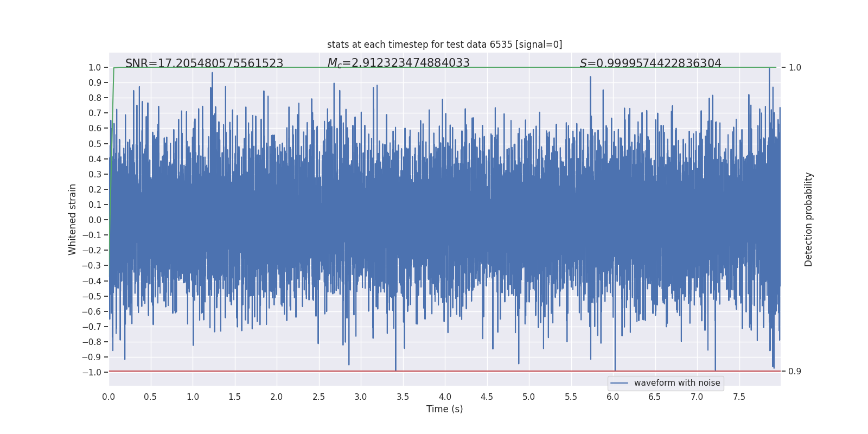The height and width of the screenshot is (434, 868).
Task: Click the 'Whitened strain' y-axis label
Action: point(73,220)
